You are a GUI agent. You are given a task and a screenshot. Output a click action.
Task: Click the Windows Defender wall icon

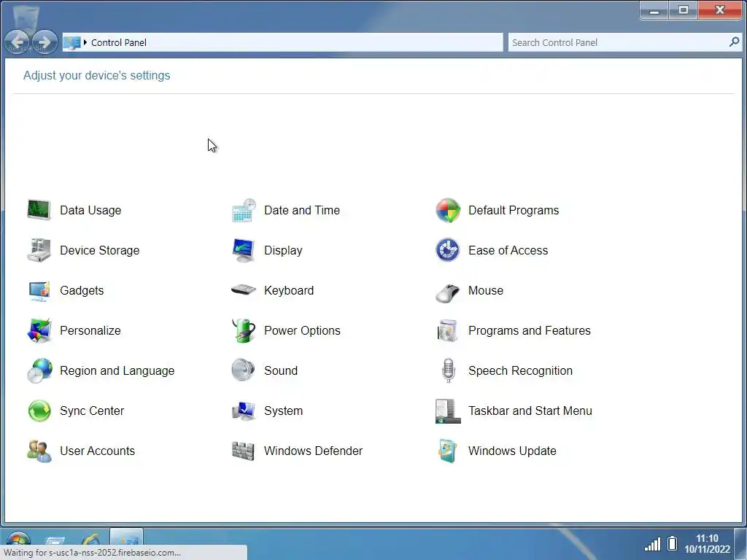244,451
